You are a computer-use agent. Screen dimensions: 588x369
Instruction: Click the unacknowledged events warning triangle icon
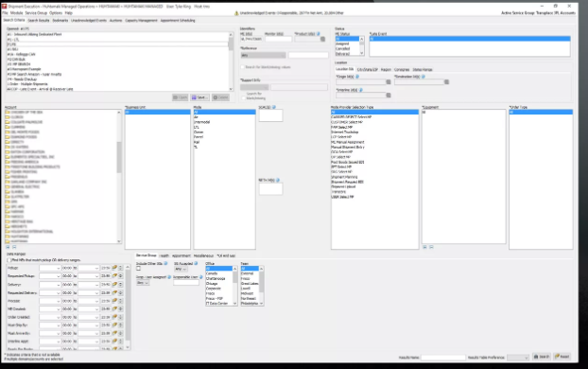[x=236, y=13]
